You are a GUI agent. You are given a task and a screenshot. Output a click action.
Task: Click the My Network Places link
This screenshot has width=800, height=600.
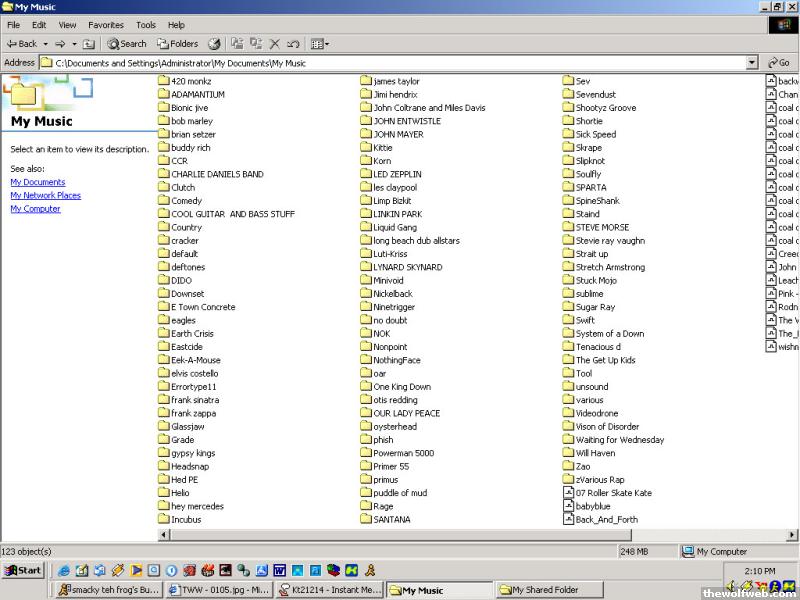[45, 196]
